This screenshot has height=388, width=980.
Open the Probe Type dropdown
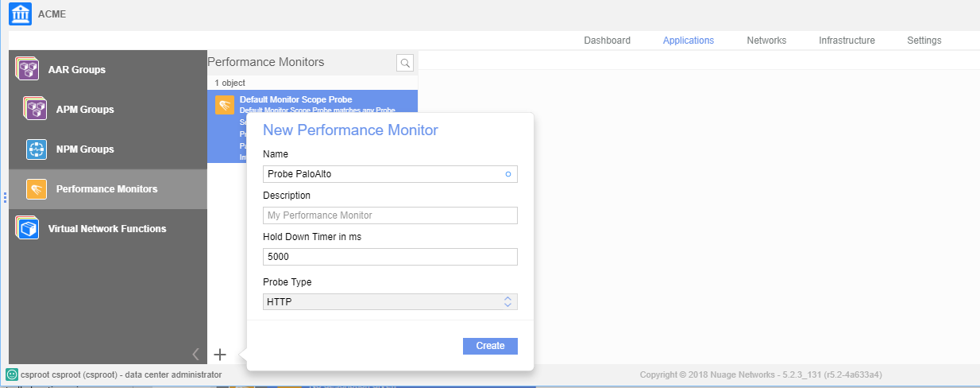[x=390, y=301]
